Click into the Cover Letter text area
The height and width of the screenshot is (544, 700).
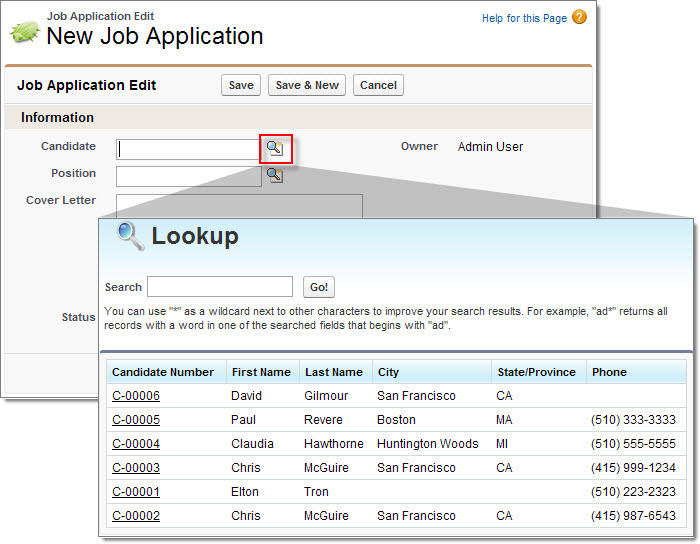pos(239,206)
